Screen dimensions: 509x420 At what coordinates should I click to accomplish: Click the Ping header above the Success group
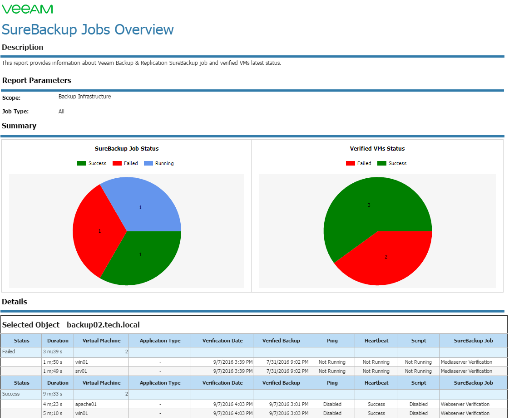[x=332, y=383]
